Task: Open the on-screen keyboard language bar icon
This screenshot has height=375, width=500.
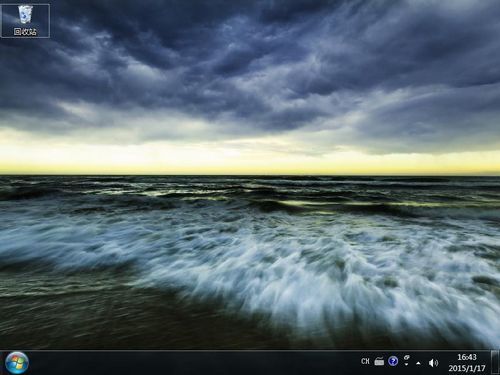Action: [379, 361]
